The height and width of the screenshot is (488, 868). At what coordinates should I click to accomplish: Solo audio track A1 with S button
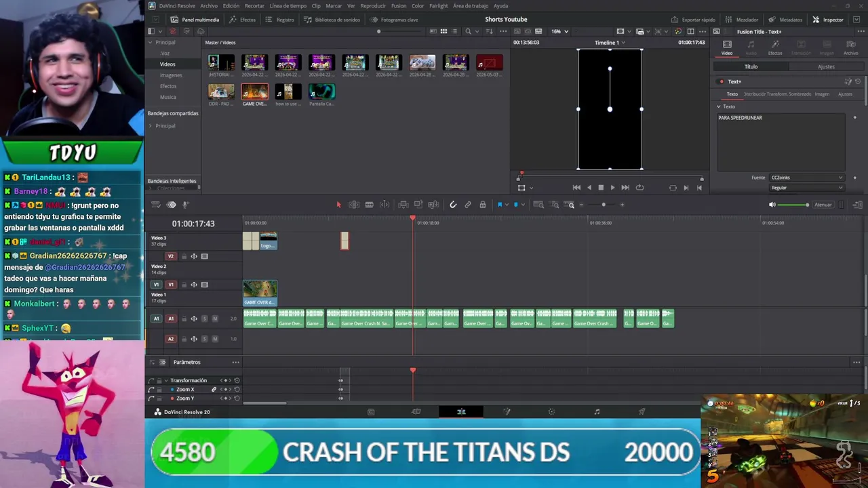tap(204, 319)
